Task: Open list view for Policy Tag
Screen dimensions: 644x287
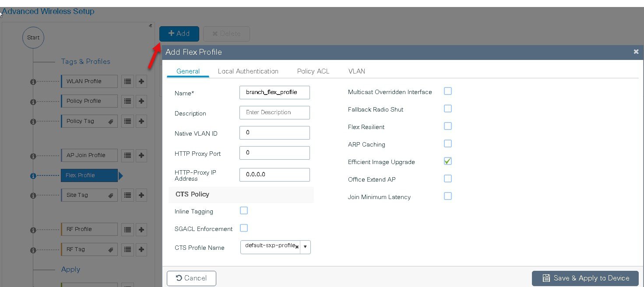Action: click(x=127, y=121)
